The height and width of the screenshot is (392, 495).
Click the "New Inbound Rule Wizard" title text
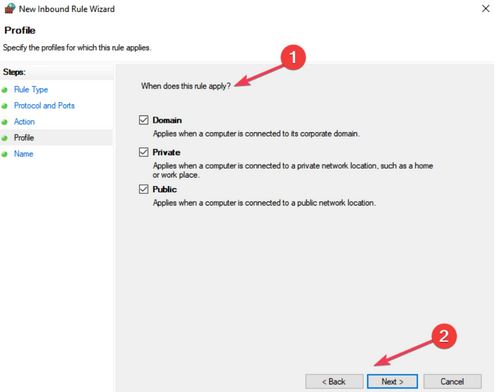tap(67, 9)
